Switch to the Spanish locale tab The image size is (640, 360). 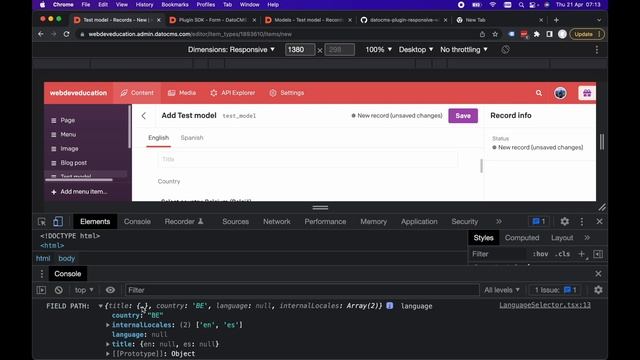pyautogui.click(x=192, y=138)
